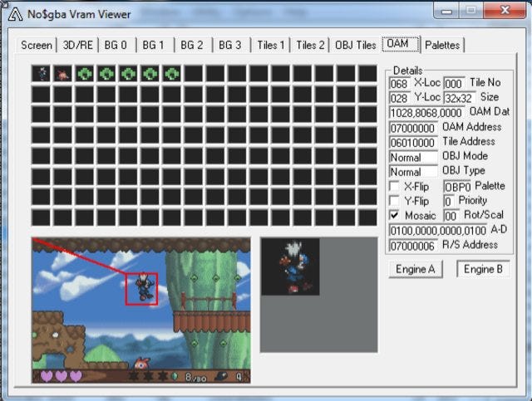Go to the Tiles 1 tab
532x401 pixels.
270,45
